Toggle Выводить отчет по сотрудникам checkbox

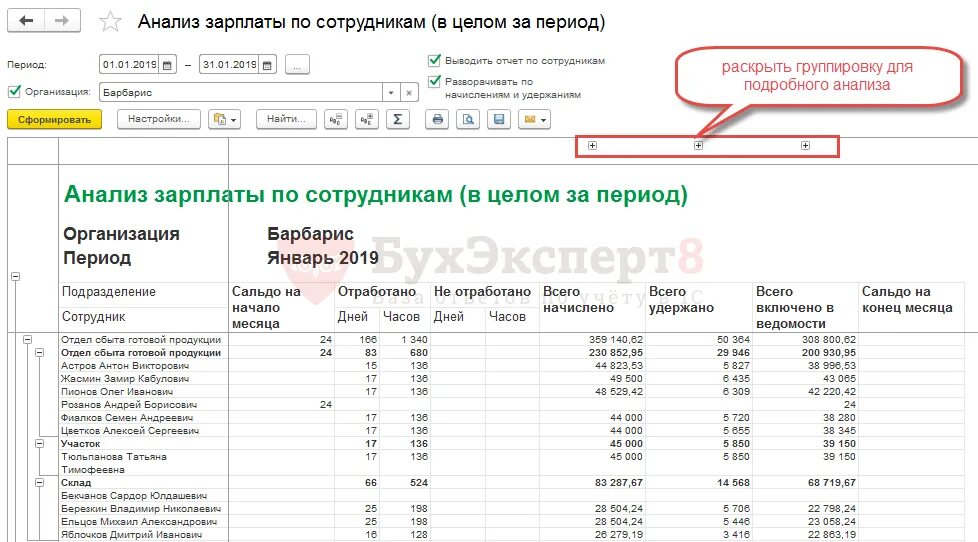point(435,60)
